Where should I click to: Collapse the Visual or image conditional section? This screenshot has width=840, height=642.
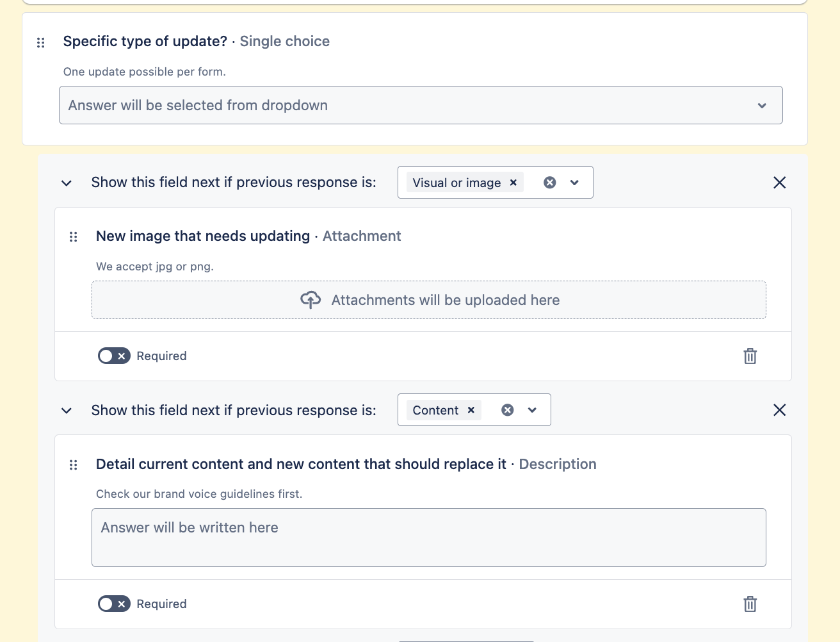click(x=67, y=183)
